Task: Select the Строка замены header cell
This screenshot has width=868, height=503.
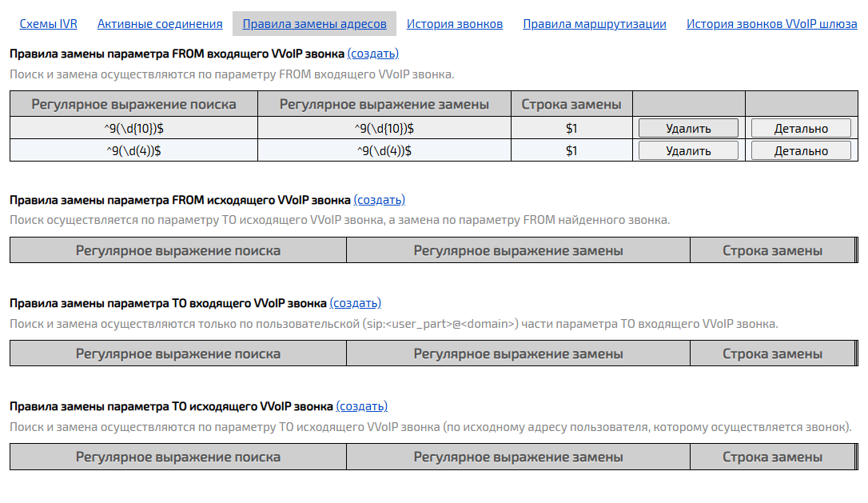Action: point(572,103)
